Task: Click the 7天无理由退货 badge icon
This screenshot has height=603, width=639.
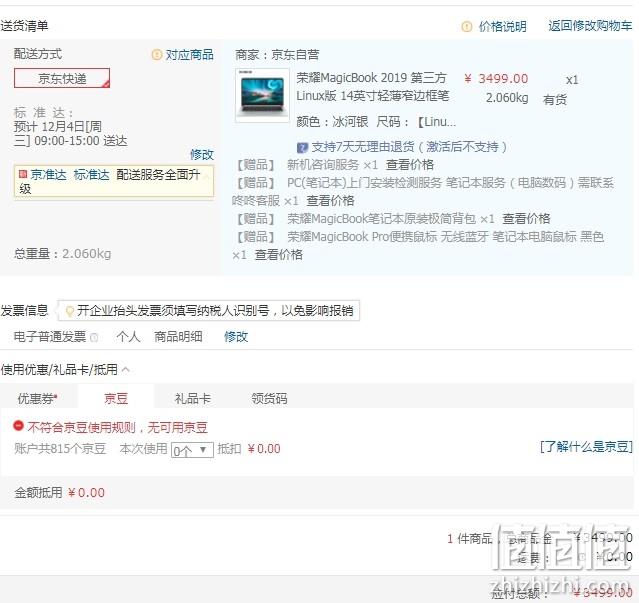Action: 302,147
